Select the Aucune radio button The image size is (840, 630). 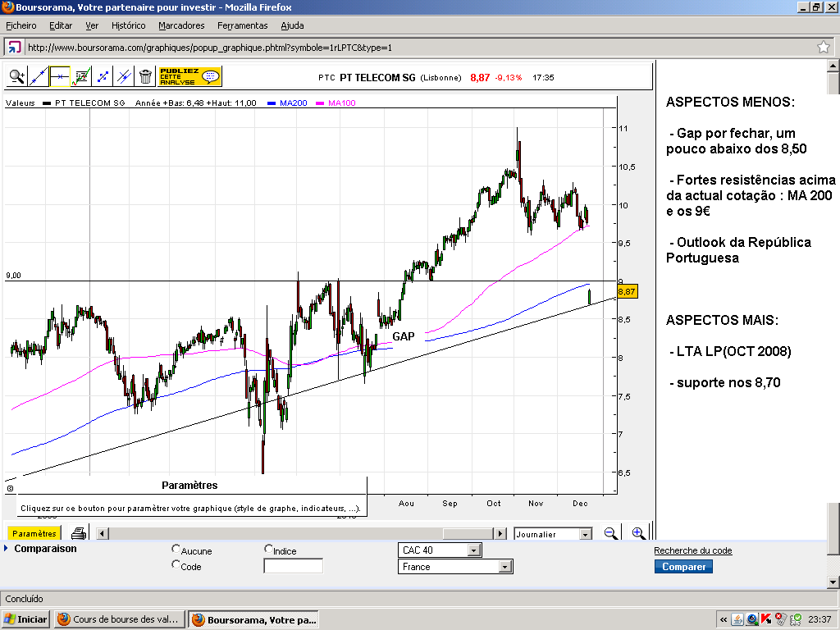coord(176,549)
